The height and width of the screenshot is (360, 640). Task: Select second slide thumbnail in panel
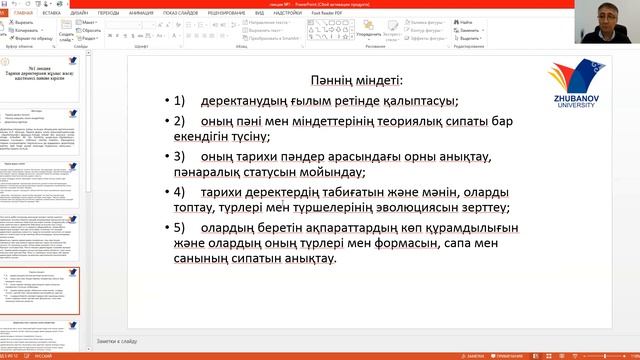pyautogui.click(x=40, y=132)
